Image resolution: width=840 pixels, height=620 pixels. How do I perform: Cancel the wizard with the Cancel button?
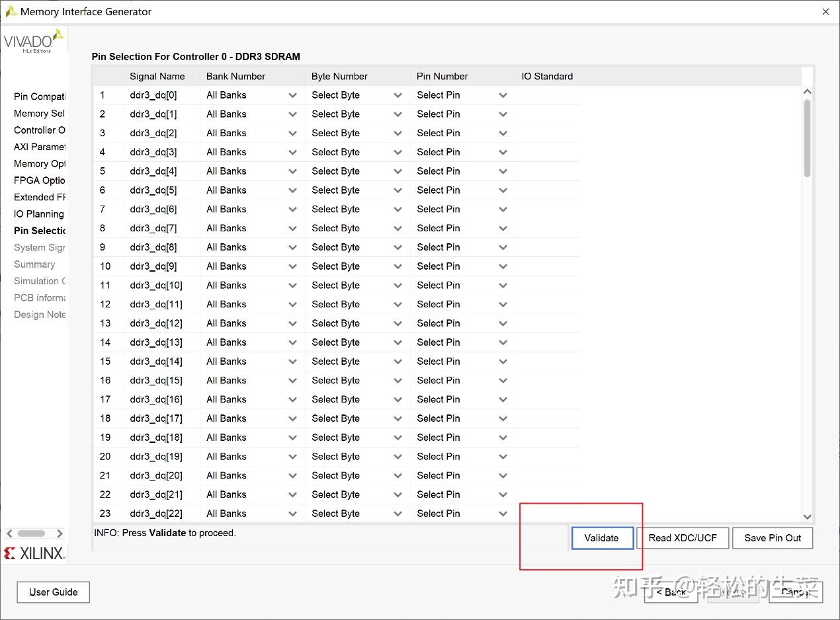click(x=796, y=592)
